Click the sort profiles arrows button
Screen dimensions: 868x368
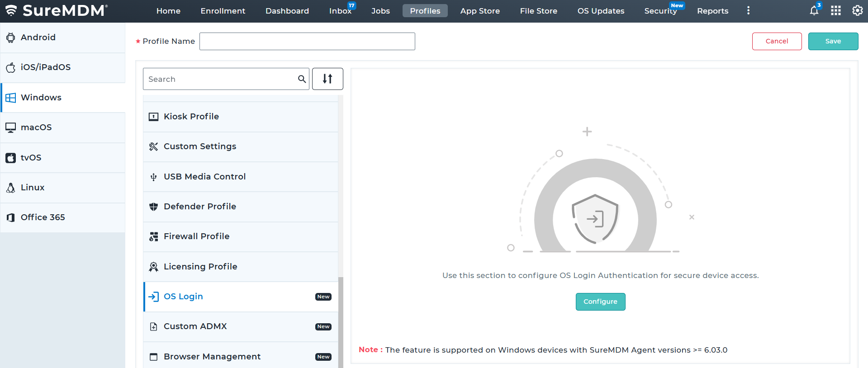coord(327,79)
